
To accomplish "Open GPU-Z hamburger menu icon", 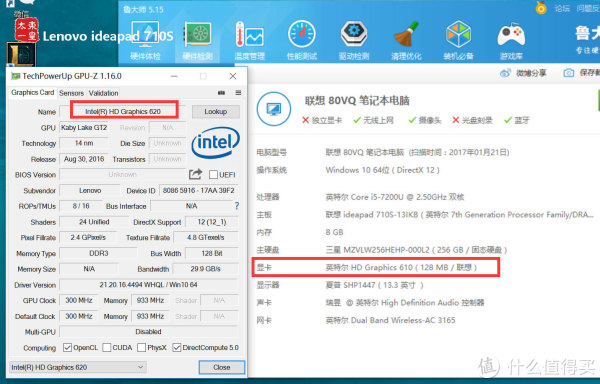I will click(x=238, y=93).
